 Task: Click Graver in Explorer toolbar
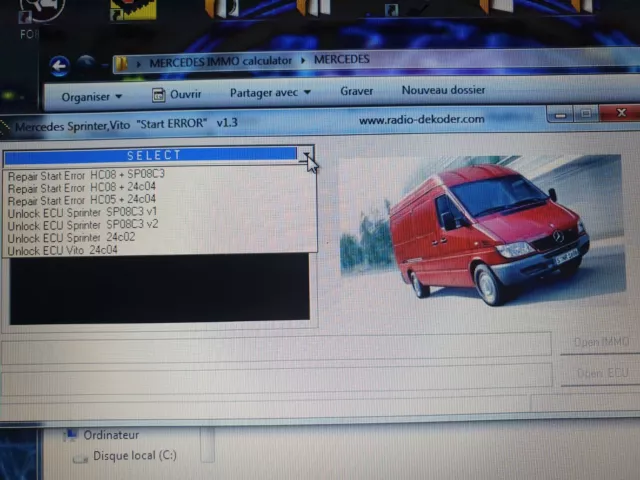pyautogui.click(x=357, y=91)
